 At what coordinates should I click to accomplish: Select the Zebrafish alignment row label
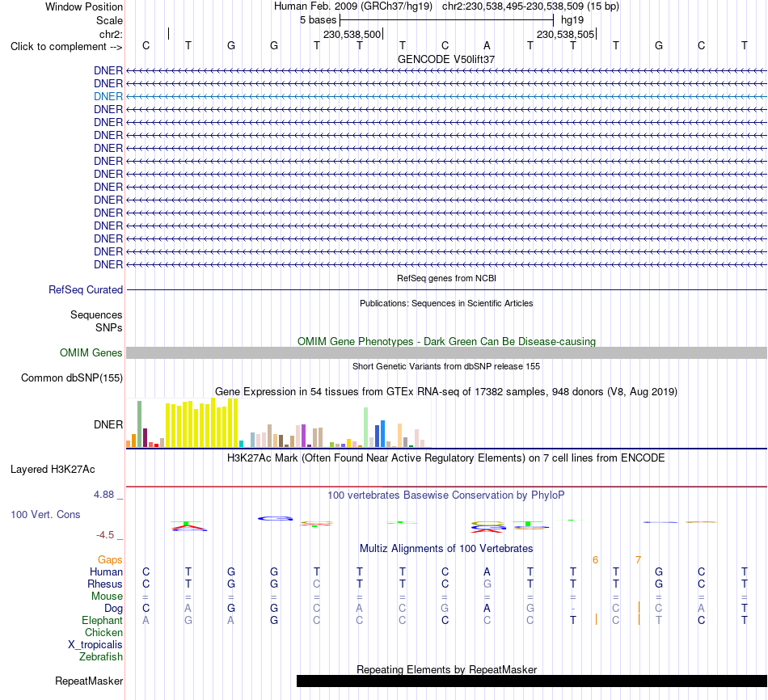coord(101,657)
